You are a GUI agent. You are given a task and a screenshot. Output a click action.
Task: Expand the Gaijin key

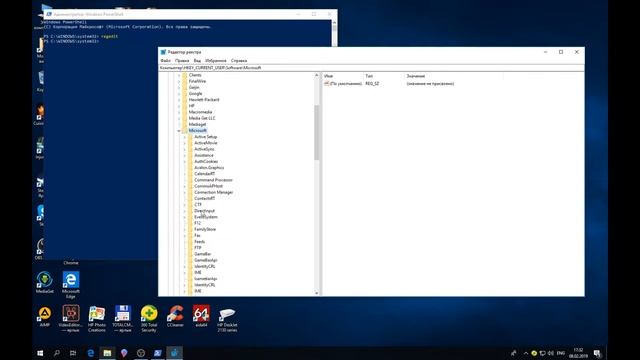pyautogui.click(x=179, y=87)
